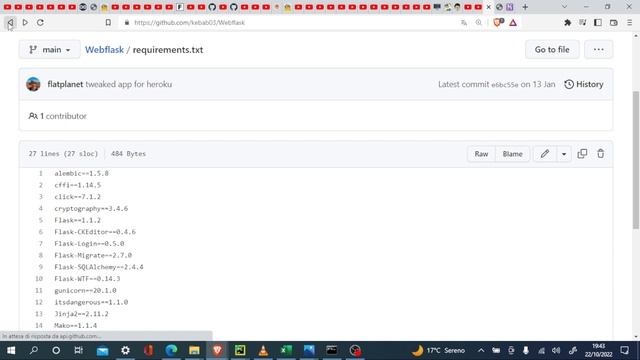Open the flatplanet avatar image
The height and width of the screenshot is (360, 640).
[33, 84]
